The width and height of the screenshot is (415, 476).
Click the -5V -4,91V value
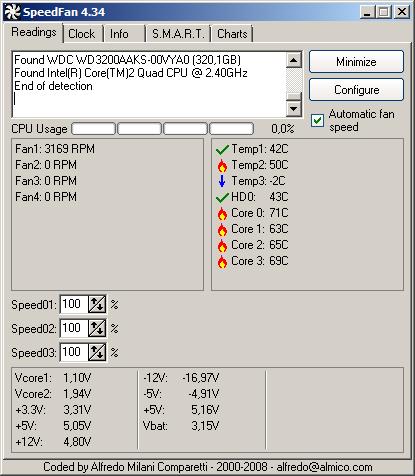(x=204, y=394)
